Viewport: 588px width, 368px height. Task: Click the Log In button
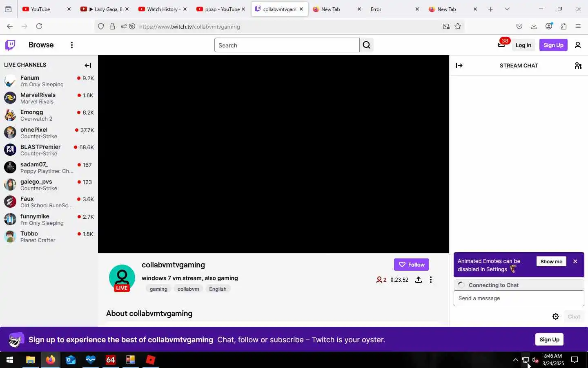point(523,45)
